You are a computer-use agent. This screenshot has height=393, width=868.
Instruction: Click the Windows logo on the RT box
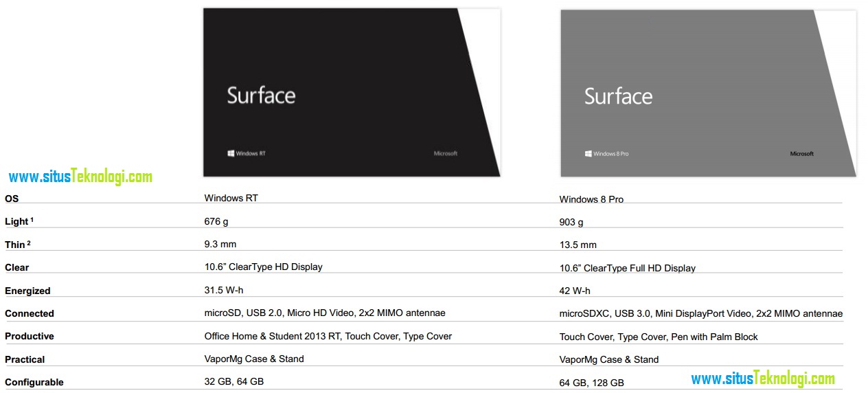click(231, 153)
